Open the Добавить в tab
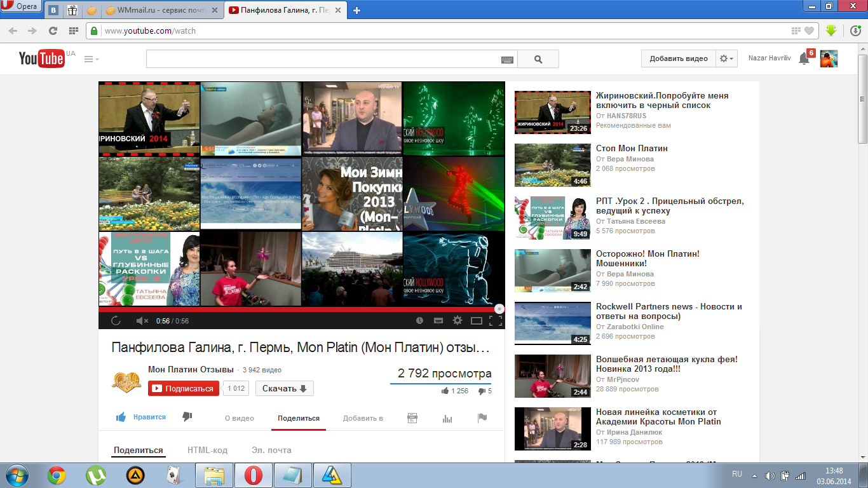This screenshot has width=868, height=488. pyautogui.click(x=363, y=418)
